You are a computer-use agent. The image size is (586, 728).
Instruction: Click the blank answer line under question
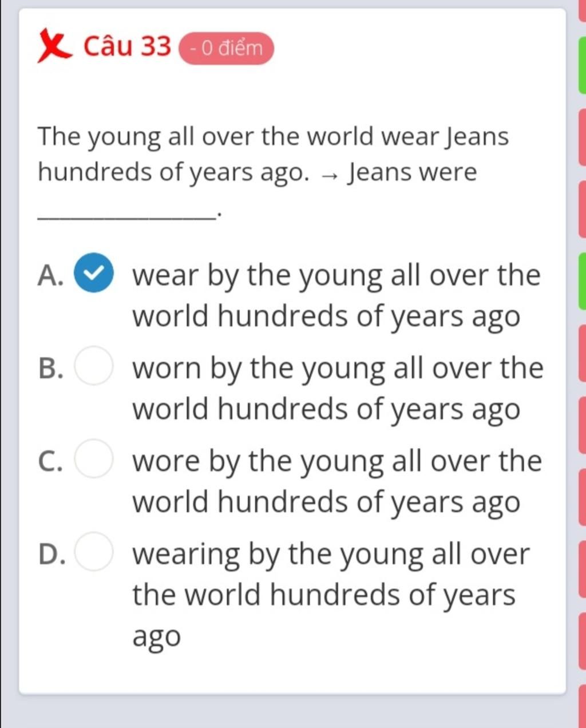coord(124,216)
